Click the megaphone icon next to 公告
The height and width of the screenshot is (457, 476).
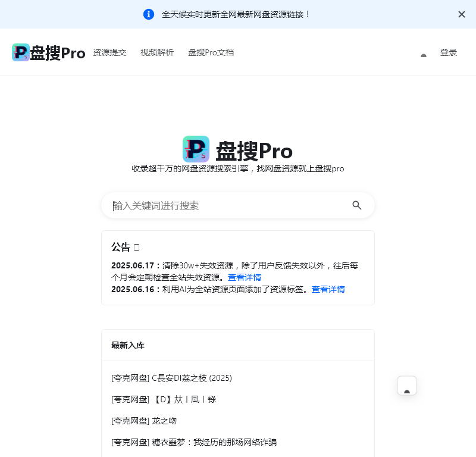coord(137,246)
